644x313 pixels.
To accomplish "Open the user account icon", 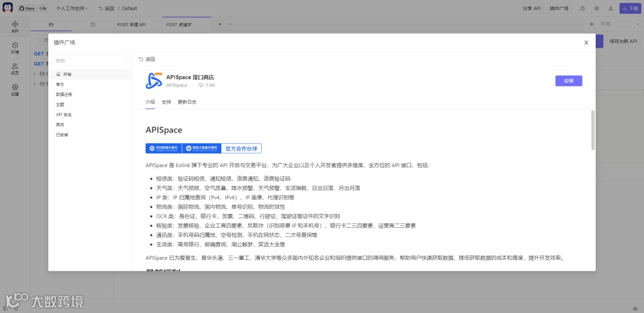I will tap(611, 8).
